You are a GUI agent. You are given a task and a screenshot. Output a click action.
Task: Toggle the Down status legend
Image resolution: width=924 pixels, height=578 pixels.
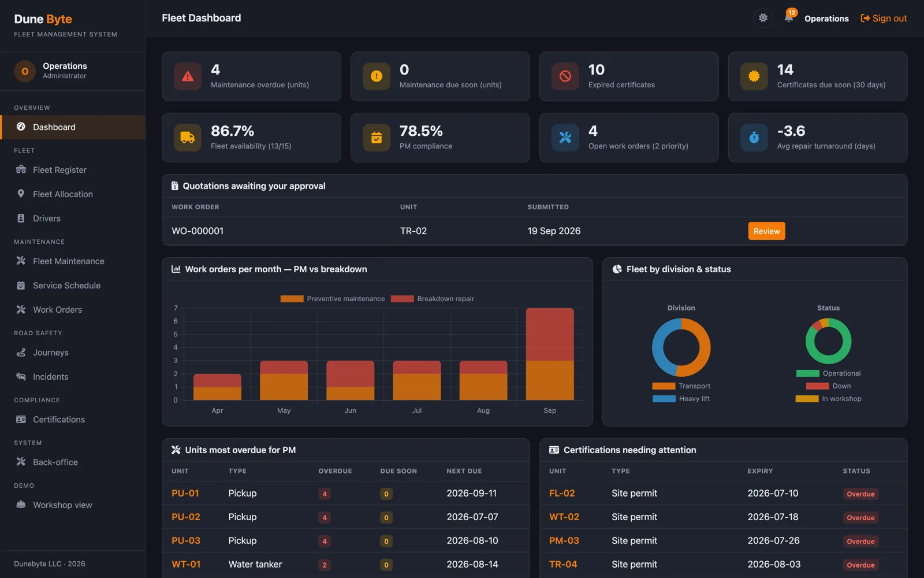coord(828,386)
